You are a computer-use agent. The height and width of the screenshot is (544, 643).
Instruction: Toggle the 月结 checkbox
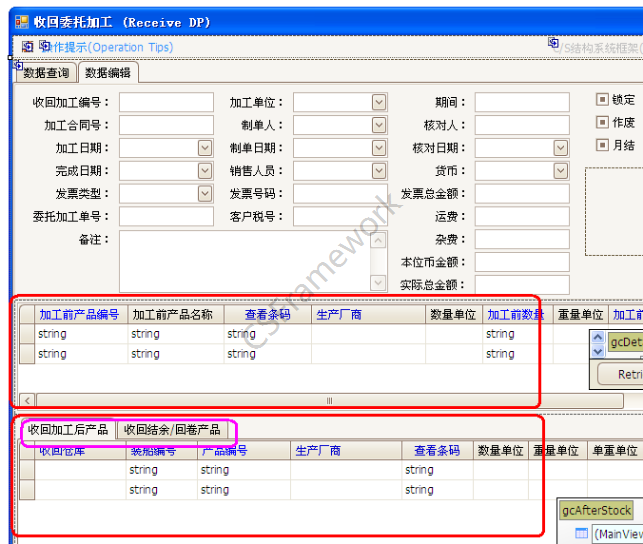[602, 145]
